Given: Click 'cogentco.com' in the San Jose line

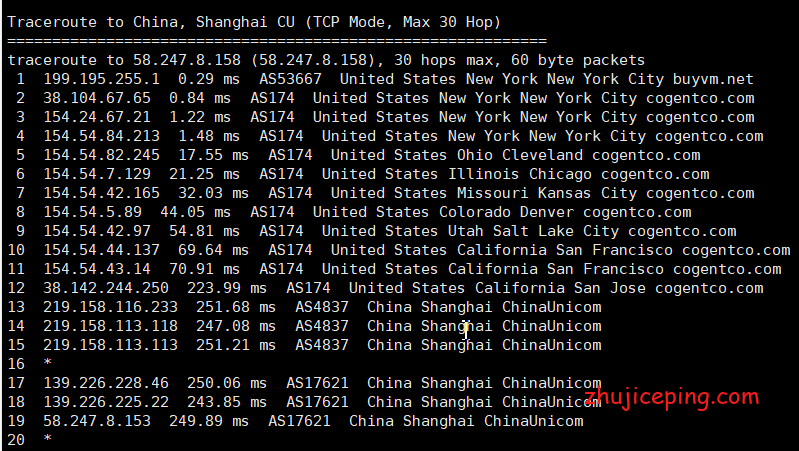Looking at the screenshot, I should pos(709,288).
